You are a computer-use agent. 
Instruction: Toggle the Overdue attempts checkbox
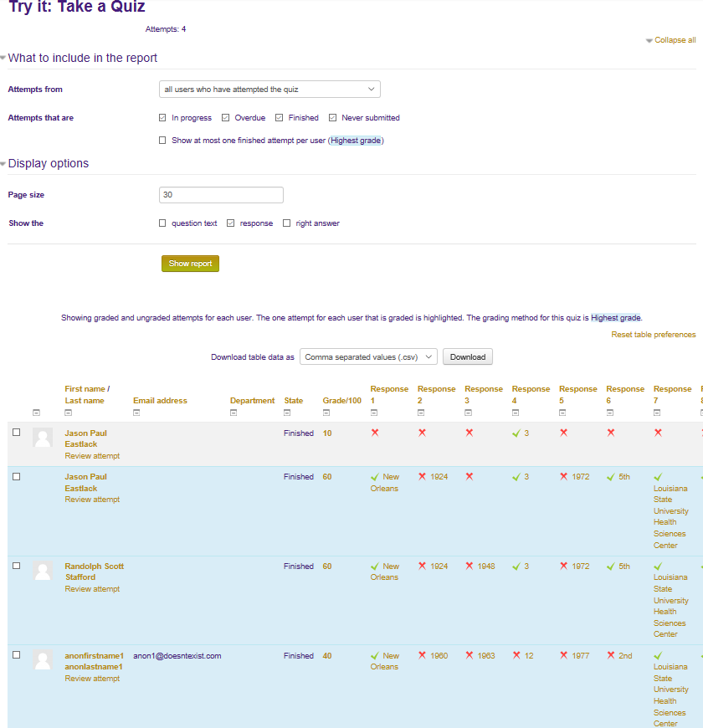pyautogui.click(x=226, y=118)
